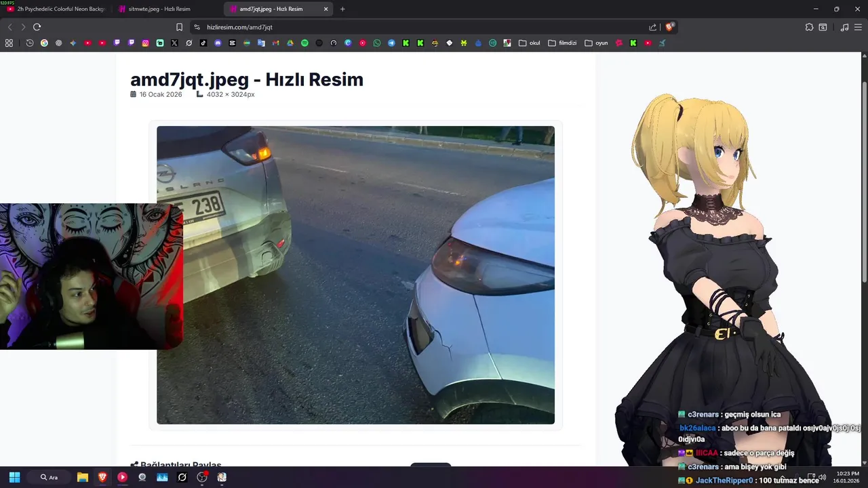Viewport: 868px width, 488px height.
Task: Open the TikTok bookmark
Action: [203, 43]
